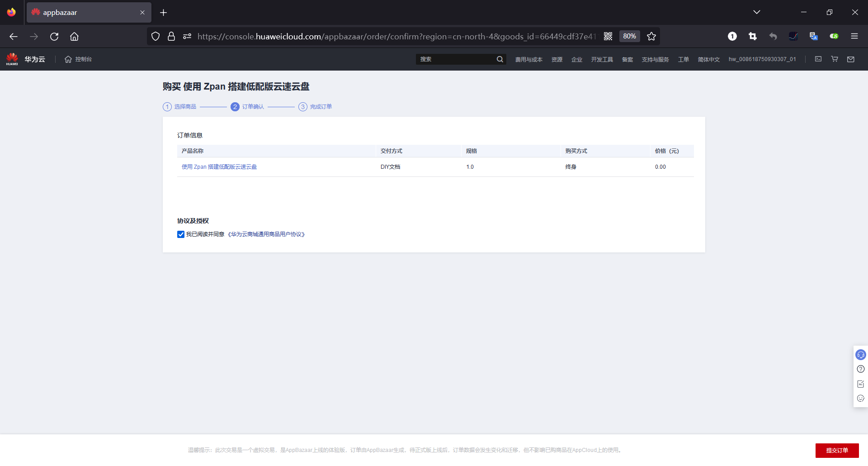The image size is (868, 466).
Task: Submit the order with 提交订单
Action: pos(837,451)
